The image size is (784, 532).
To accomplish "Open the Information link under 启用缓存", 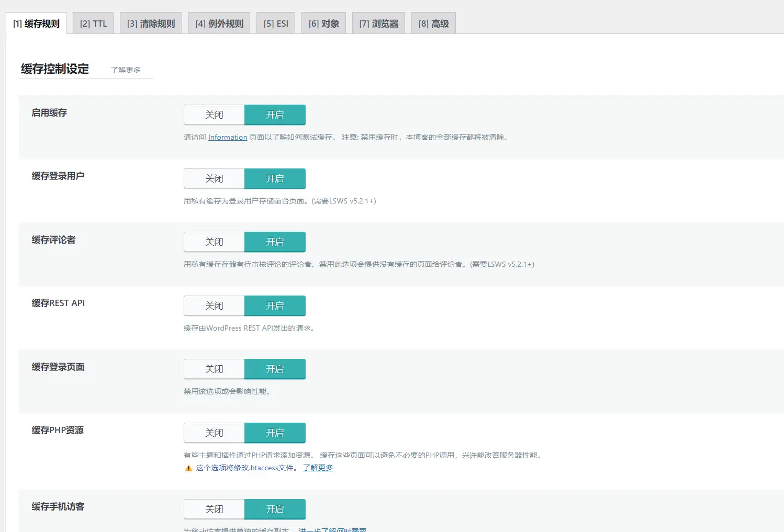I will 228,138.
